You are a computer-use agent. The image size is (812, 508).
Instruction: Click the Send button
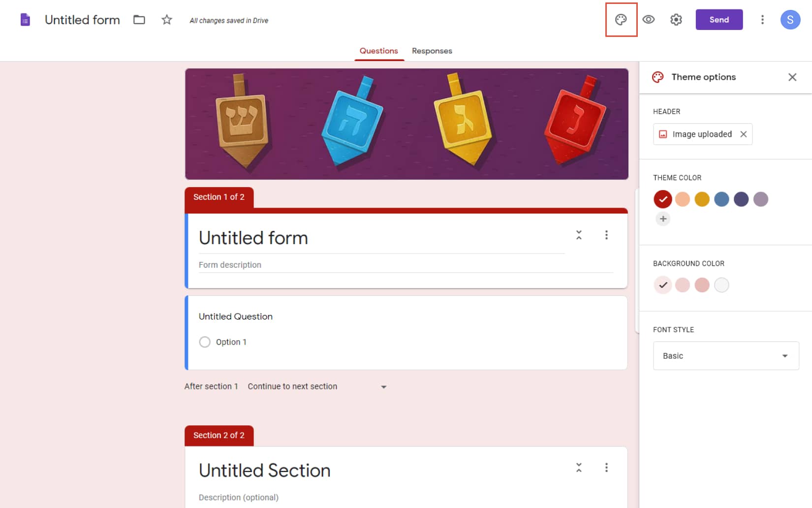pos(719,20)
